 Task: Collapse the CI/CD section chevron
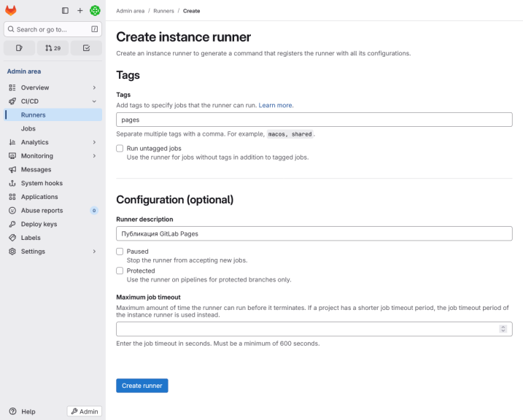click(94, 101)
